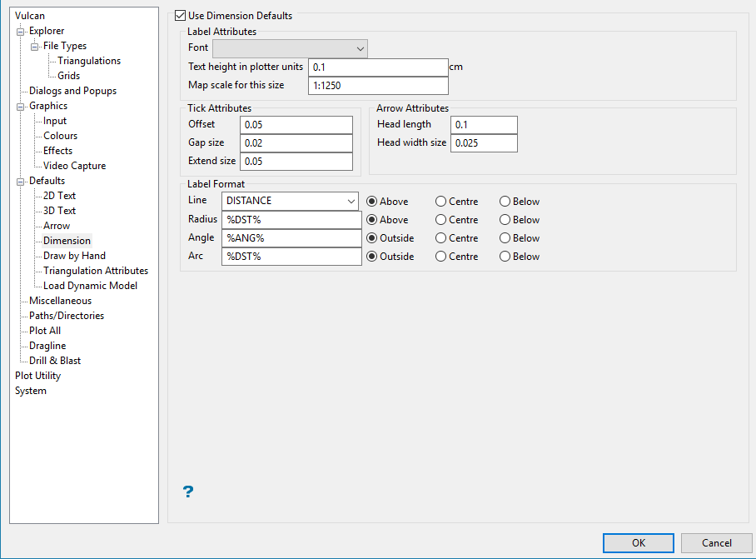756x559 pixels.
Task: Uncheck Use Dimension Defaults checkbox
Action: (x=181, y=16)
